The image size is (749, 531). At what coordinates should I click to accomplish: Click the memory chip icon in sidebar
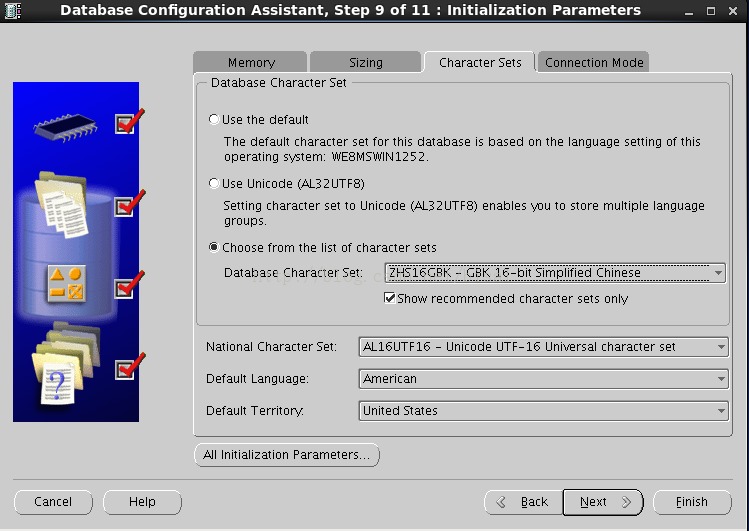(65, 127)
